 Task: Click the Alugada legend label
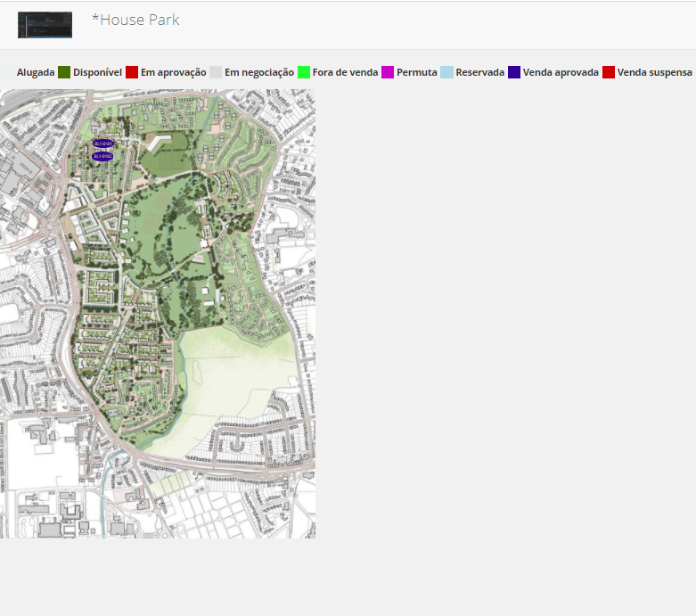tap(36, 72)
